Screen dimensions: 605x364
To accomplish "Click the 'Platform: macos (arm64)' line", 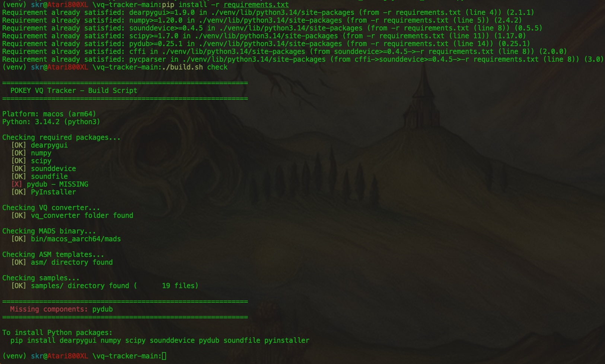I will [49, 114].
